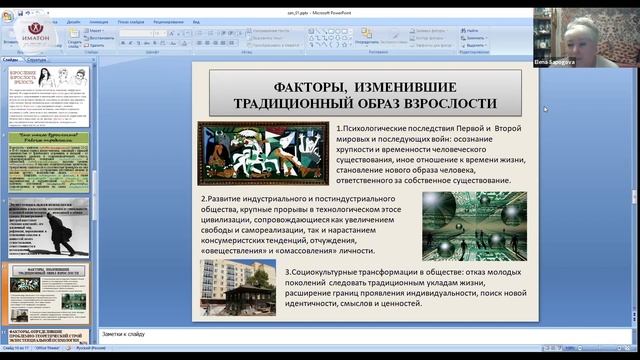Increase list indent level

231,33
